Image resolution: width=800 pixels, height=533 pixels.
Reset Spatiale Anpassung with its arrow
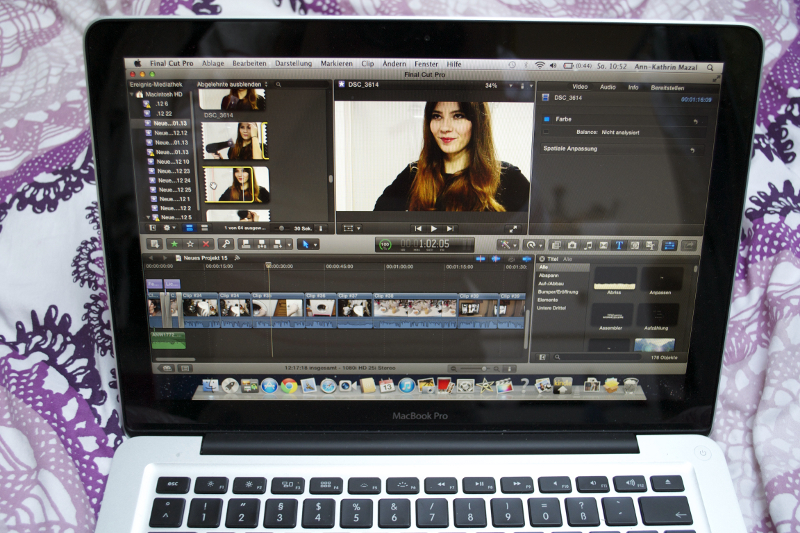coord(692,150)
